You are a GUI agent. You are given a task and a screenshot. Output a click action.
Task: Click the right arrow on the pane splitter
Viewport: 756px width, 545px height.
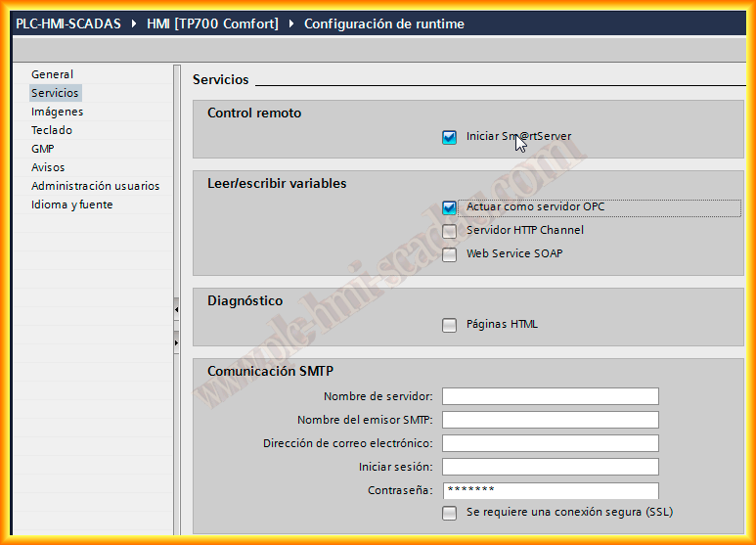[176, 343]
